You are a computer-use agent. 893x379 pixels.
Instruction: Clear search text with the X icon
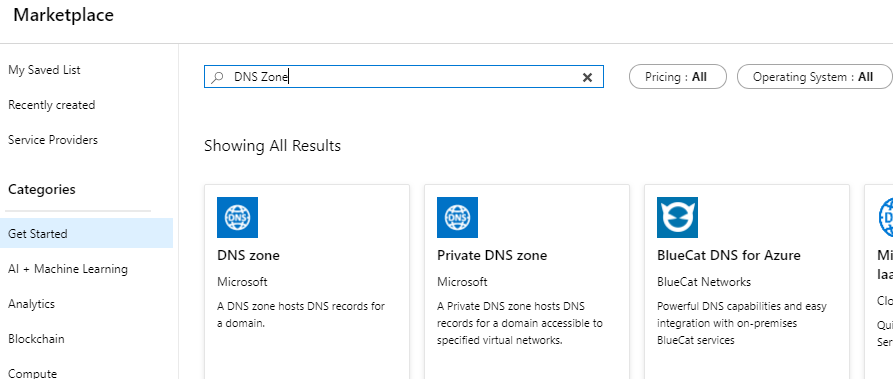point(587,78)
